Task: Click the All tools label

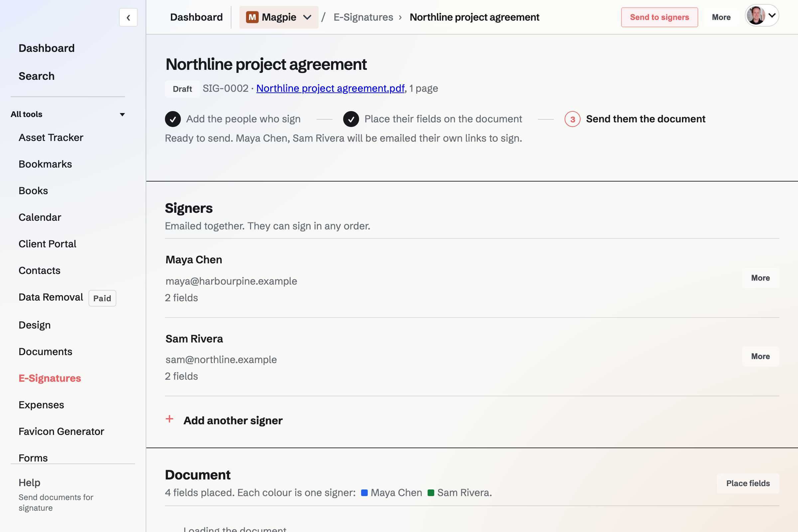Action: [27, 114]
